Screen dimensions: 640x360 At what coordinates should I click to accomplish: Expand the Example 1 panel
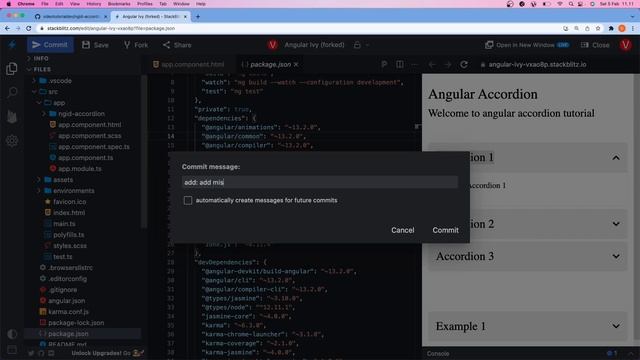click(x=527, y=326)
